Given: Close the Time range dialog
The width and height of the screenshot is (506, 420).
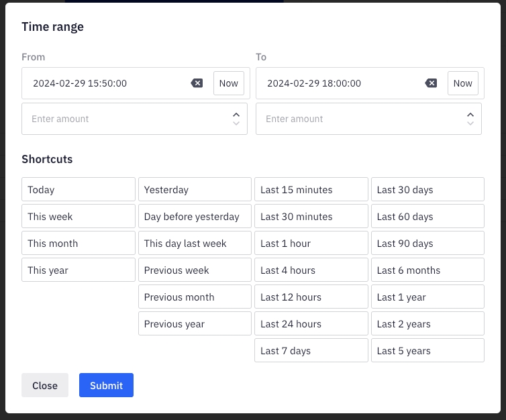Looking at the screenshot, I should [x=45, y=385].
